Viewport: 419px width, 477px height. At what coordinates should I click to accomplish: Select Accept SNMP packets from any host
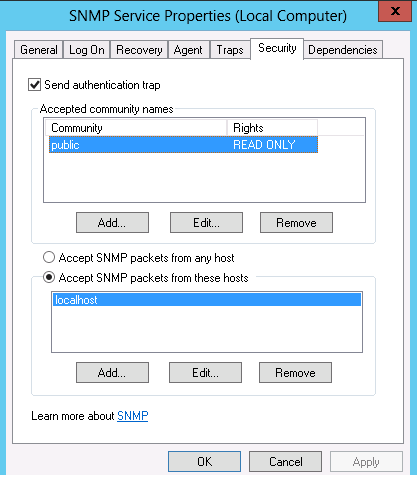click(49, 257)
